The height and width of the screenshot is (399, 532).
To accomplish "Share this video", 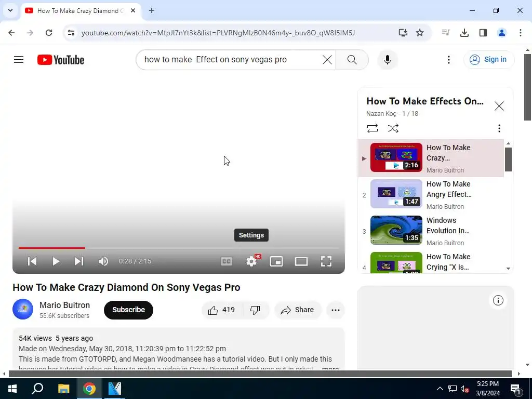I will (x=298, y=310).
